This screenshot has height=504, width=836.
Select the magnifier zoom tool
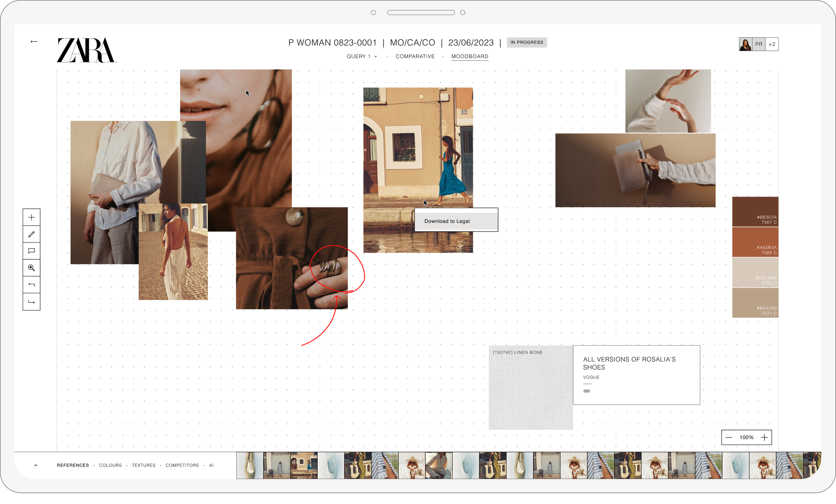[31, 268]
